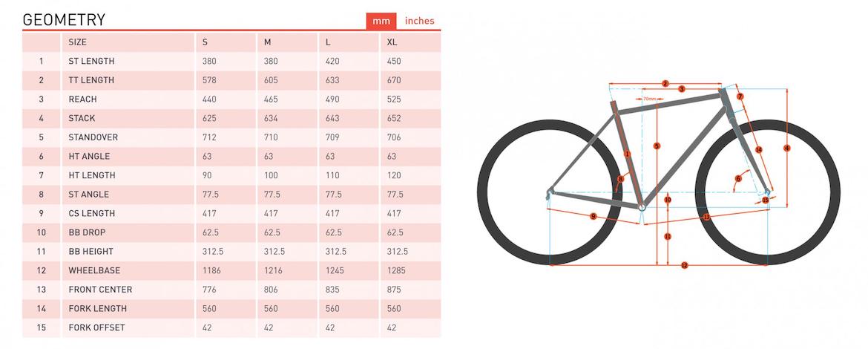This screenshot has height=349, width=868.
Task: Click marker 15 fork offset indicator
Action: click(x=766, y=200)
